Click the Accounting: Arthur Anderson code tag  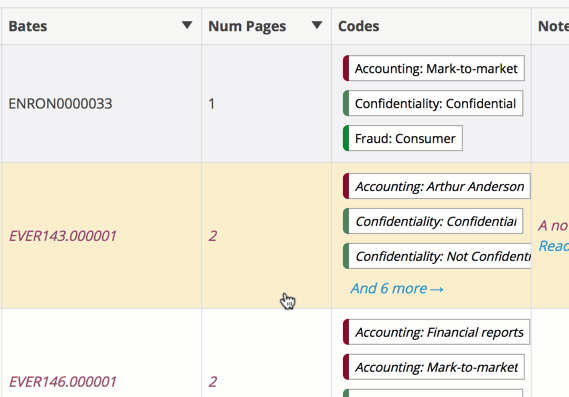pyautogui.click(x=437, y=186)
